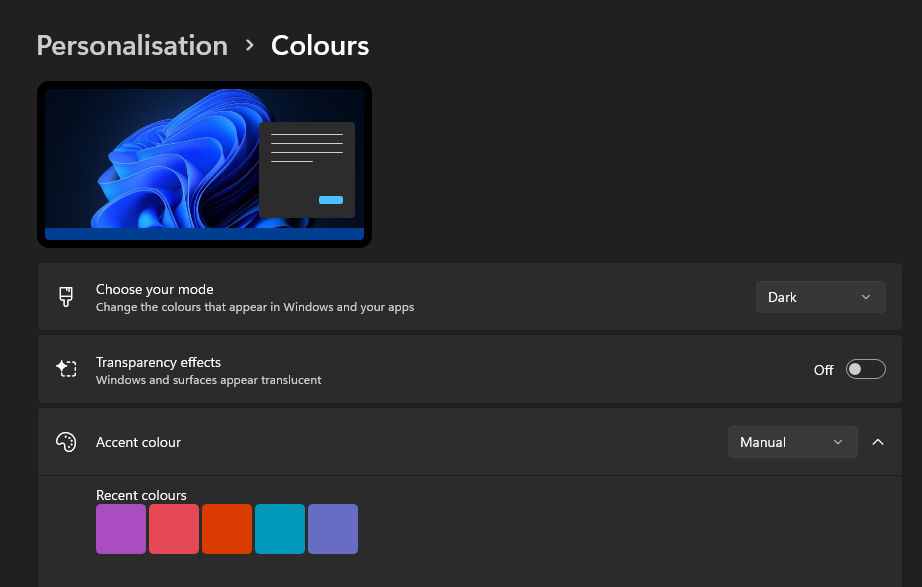Toggle Transparency effects switch on
Viewport: 922px width, 587px height.
point(866,369)
